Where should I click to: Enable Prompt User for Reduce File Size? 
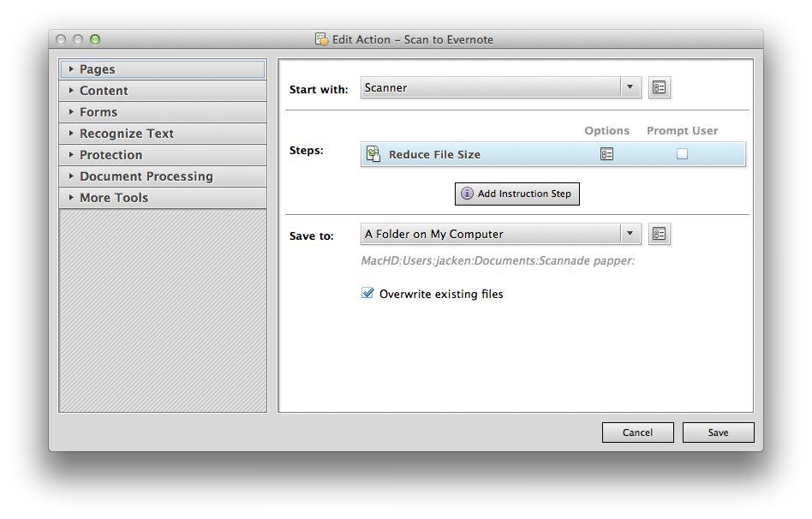tap(682, 154)
